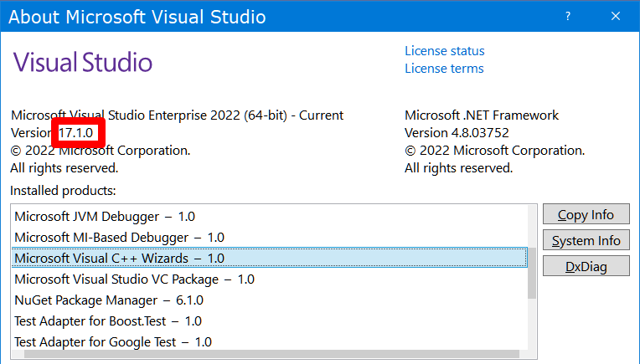Click the Installed products label
This screenshot has width=640, height=364.
tap(63, 191)
